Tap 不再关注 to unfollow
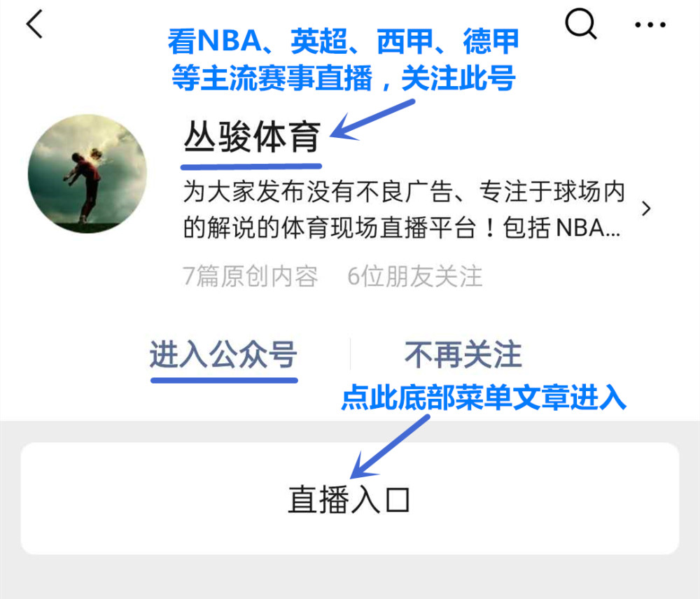Screen dimensions: 700x599 (463, 354)
